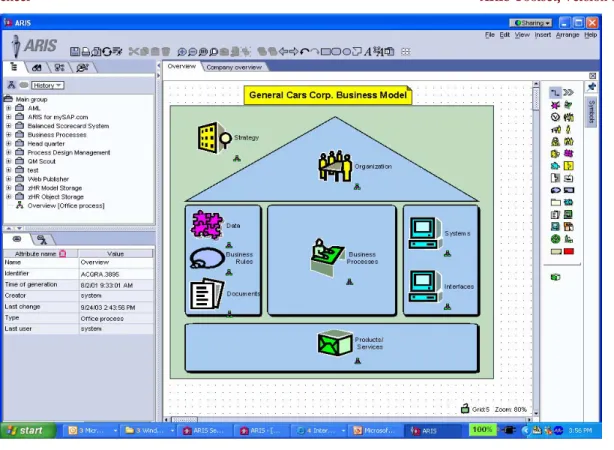
Task: Expand the Business Processes group
Action: coord(9,135)
